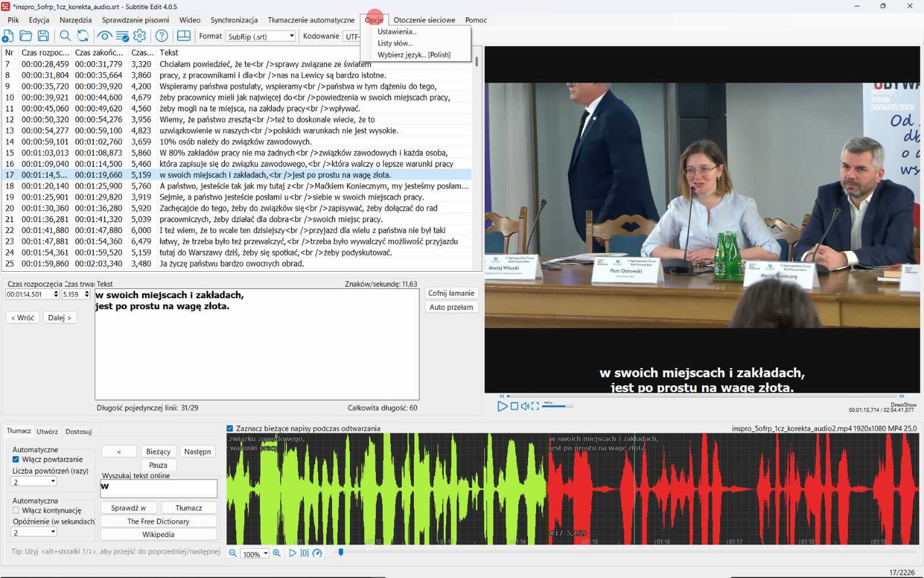This screenshot has width=924, height=578.
Task: Adjust the video player volume slider
Action: coord(557,406)
